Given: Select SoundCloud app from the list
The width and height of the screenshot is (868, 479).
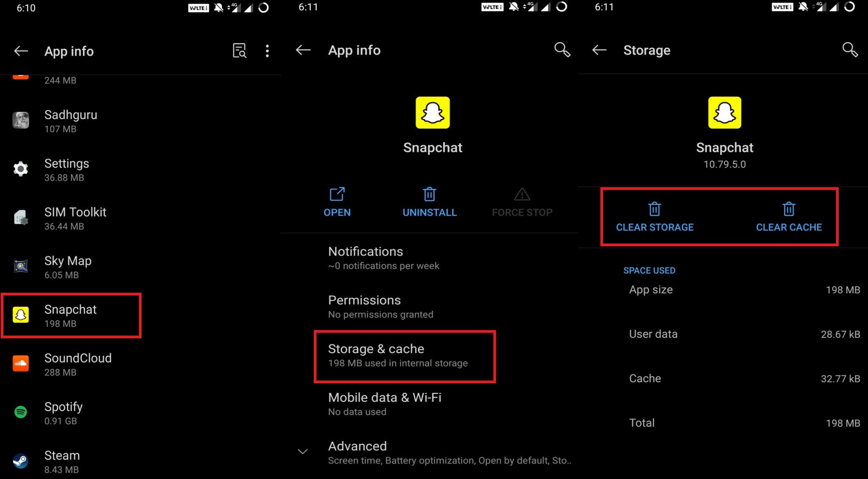Looking at the screenshot, I should click(x=79, y=364).
